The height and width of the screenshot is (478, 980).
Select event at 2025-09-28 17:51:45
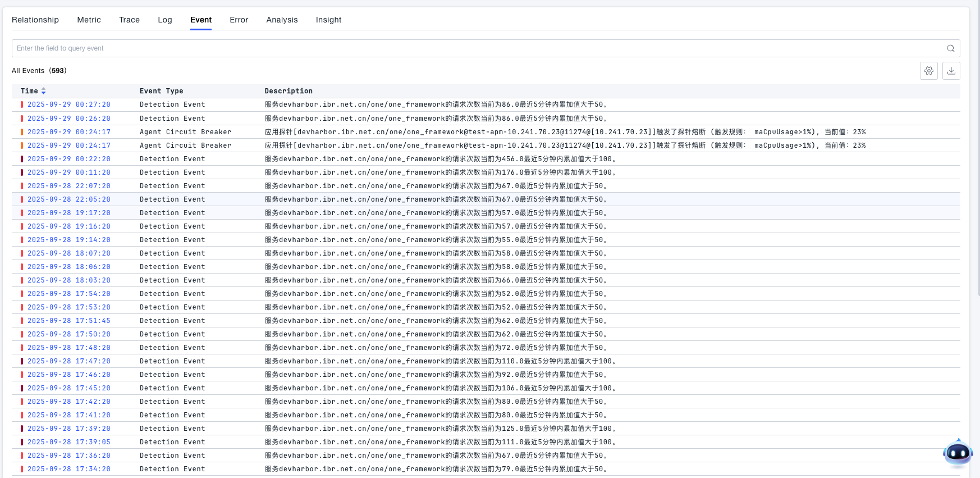69,321
